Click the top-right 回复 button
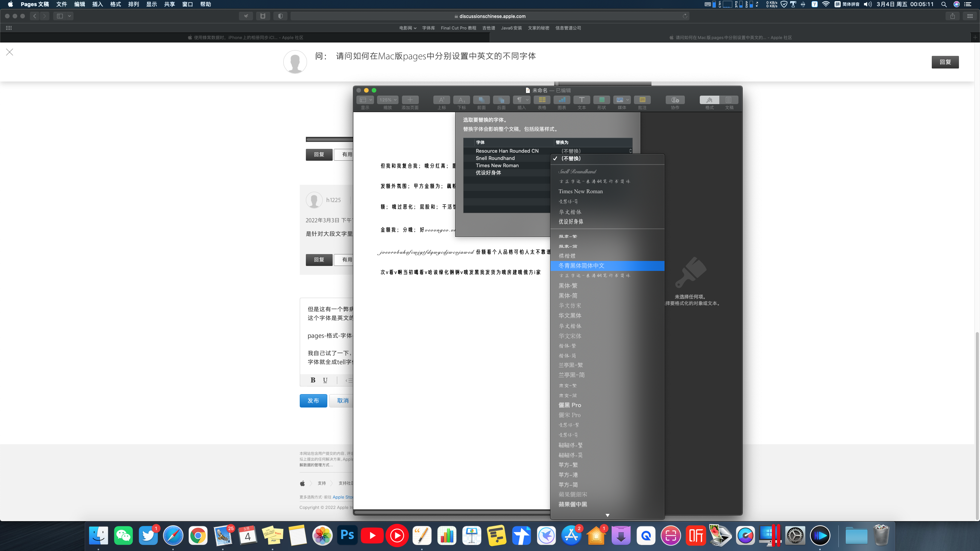Viewport: 980px width, 551px height. click(945, 62)
